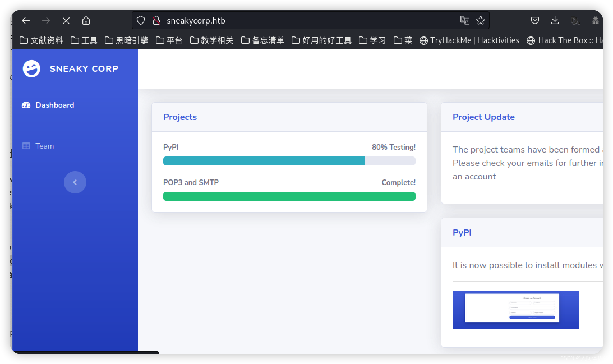Go to the browser home icon
Screen dimensions: 613x364
86,20
